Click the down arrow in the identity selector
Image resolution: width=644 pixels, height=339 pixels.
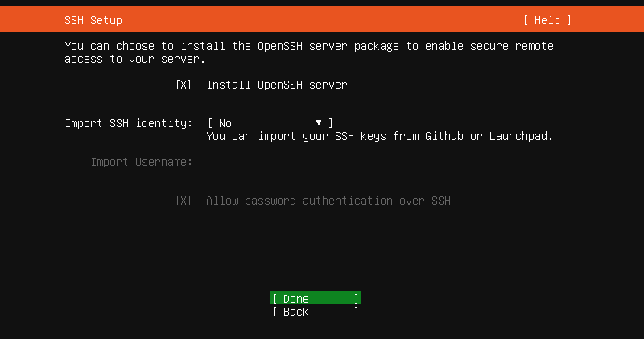319,122
